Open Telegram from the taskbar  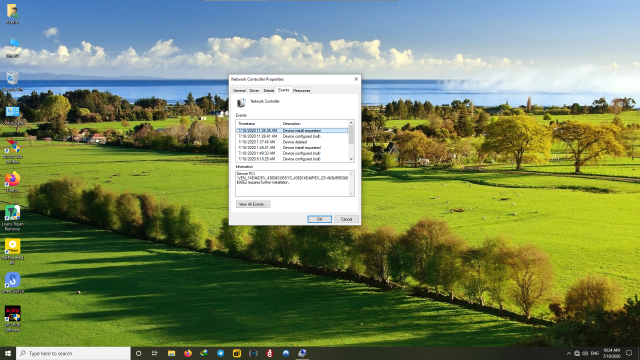click(220, 353)
